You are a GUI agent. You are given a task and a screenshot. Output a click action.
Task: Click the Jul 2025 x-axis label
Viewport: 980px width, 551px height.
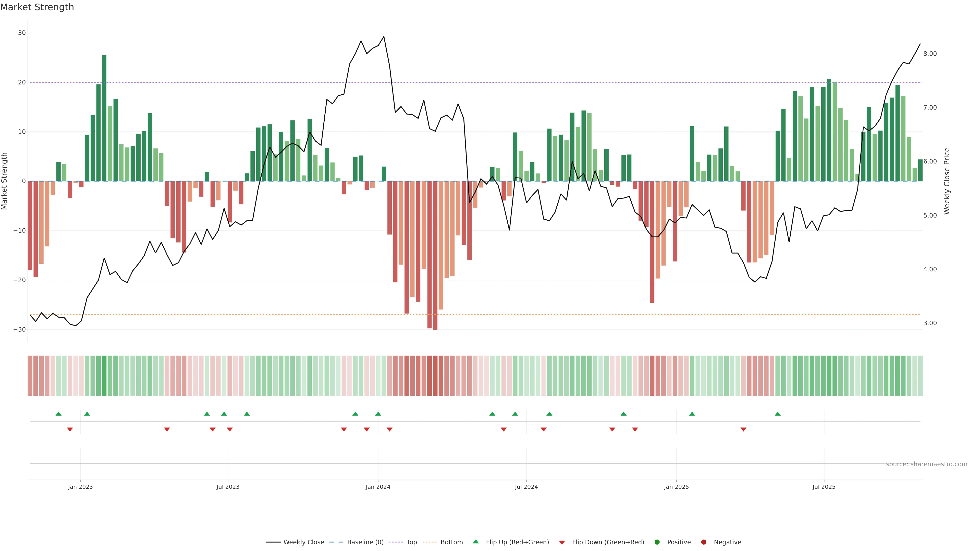point(824,487)
